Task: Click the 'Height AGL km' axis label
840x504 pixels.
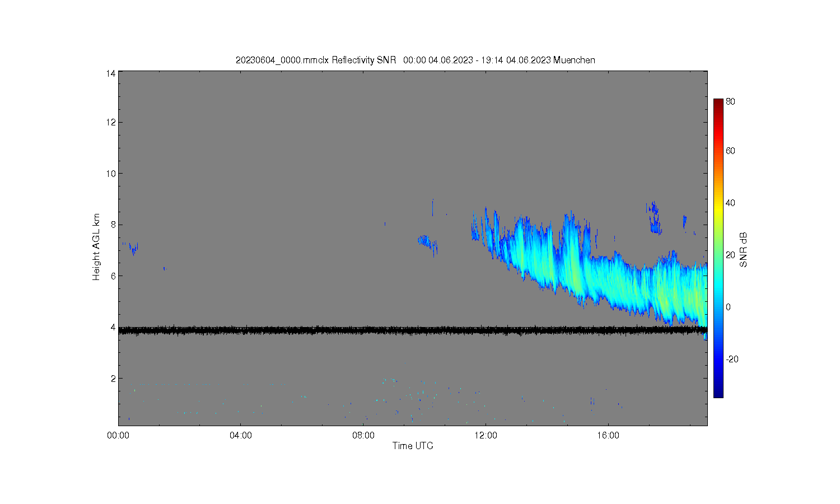Action: tap(96, 247)
